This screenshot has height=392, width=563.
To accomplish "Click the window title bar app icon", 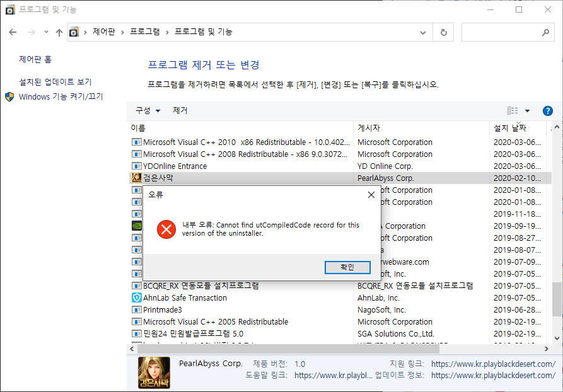I will (10, 9).
